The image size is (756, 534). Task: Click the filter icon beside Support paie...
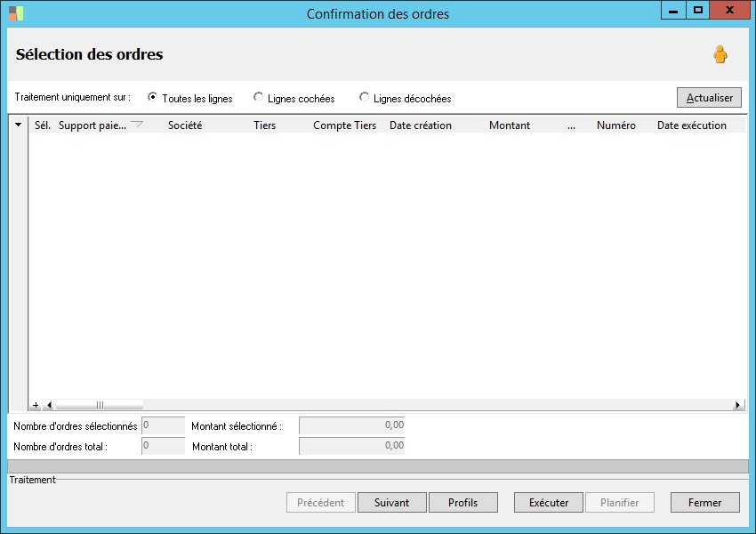[x=137, y=125]
